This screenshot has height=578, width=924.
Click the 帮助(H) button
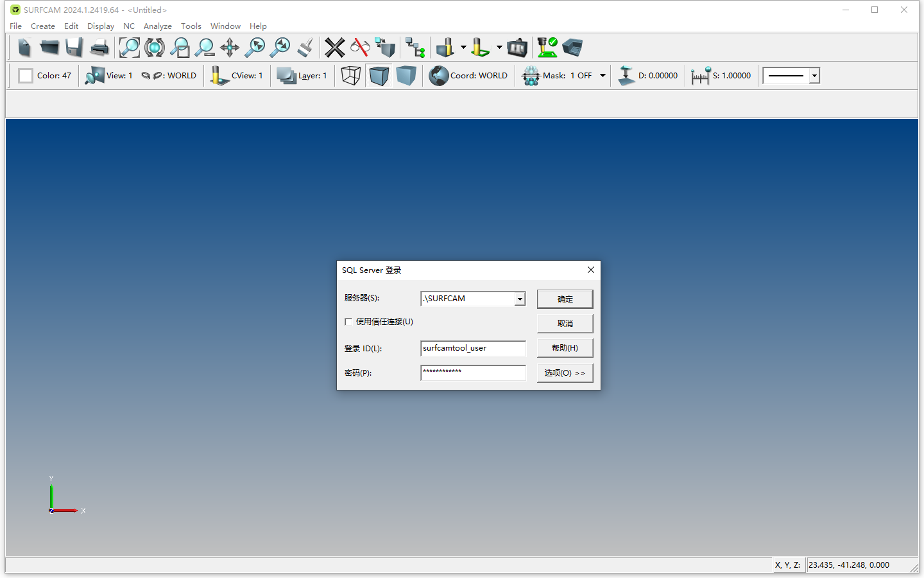[x=565, y=348]
